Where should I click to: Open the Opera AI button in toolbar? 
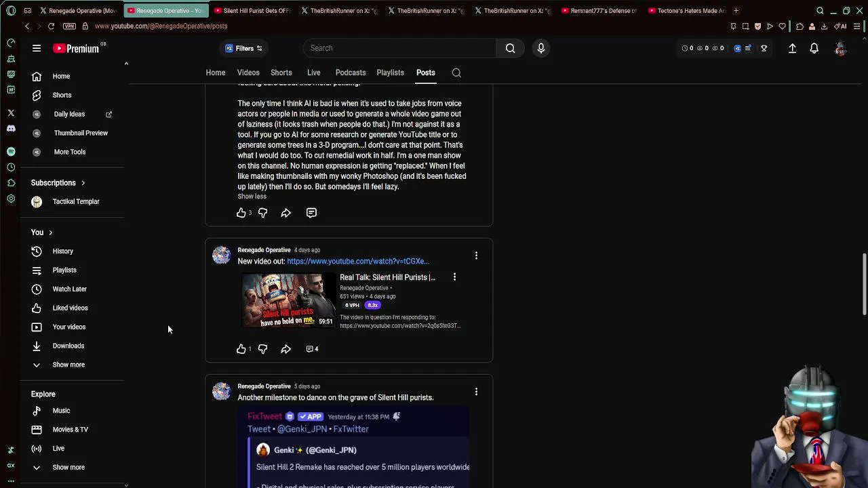coord(841,26)
